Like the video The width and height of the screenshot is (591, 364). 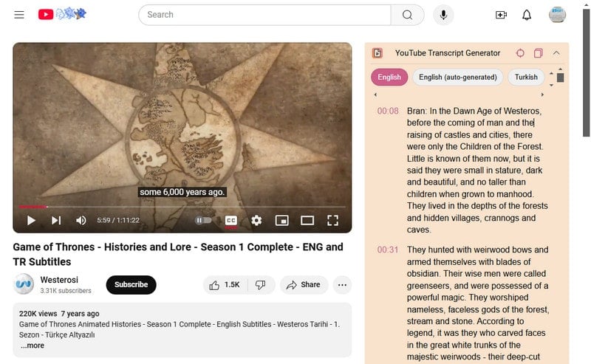point(225,285)
